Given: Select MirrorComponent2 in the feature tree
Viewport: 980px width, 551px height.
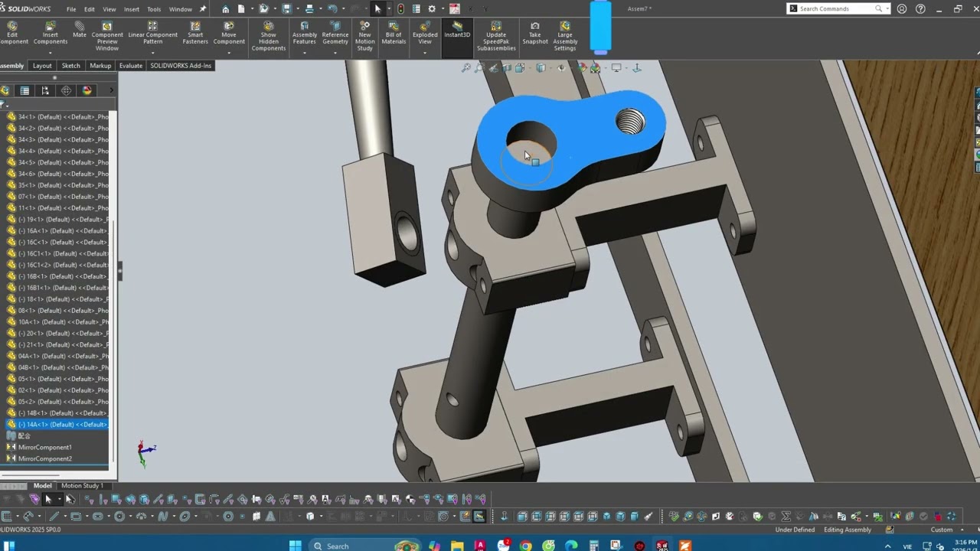Looking at the screenshot, I should tap(45, 459).
